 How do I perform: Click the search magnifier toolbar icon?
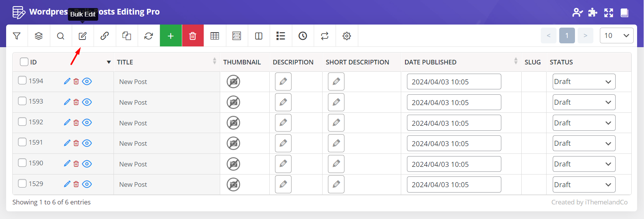point(61,36)
